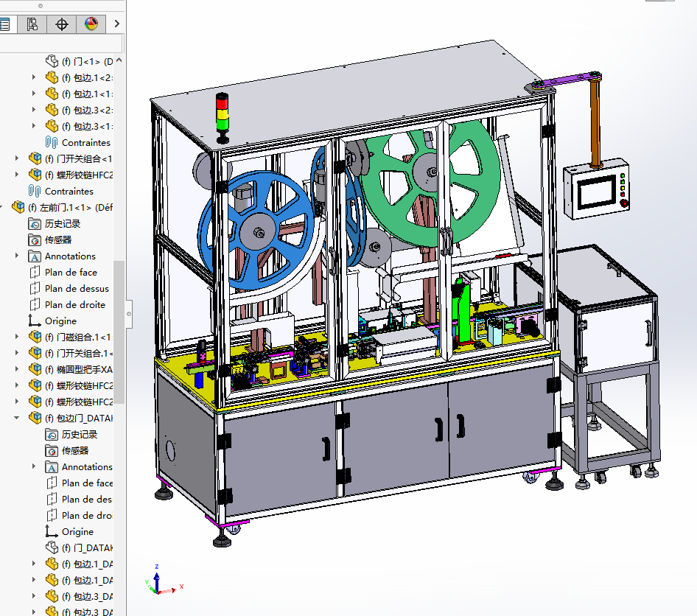The width and height of the screenshot is (697, 616).
Task: Select the 椭圆型把手XA component
Action: tap(35, 369)
